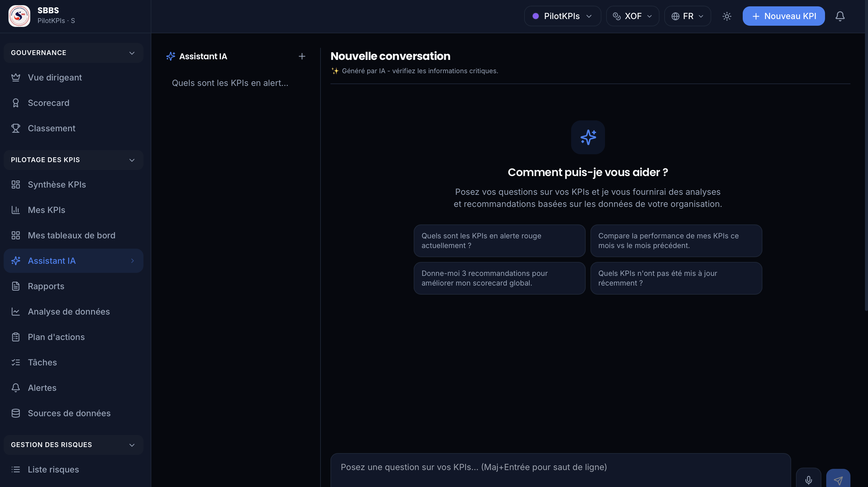Image resolution: width=868 pixels, height=487 pixels.
Task: Open Tâches menu item
Action: point(74,363)
